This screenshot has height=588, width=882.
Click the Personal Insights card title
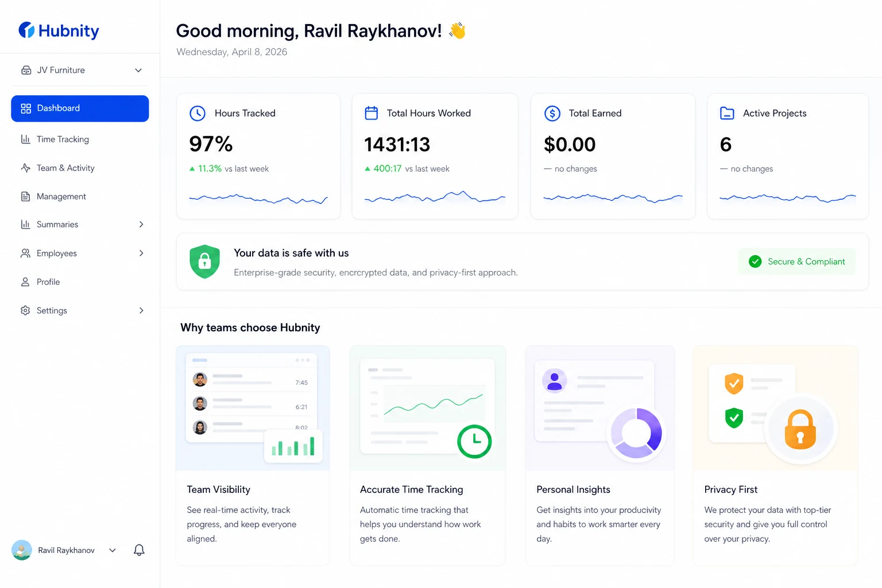pyautogui.click(x=573, y=490)
